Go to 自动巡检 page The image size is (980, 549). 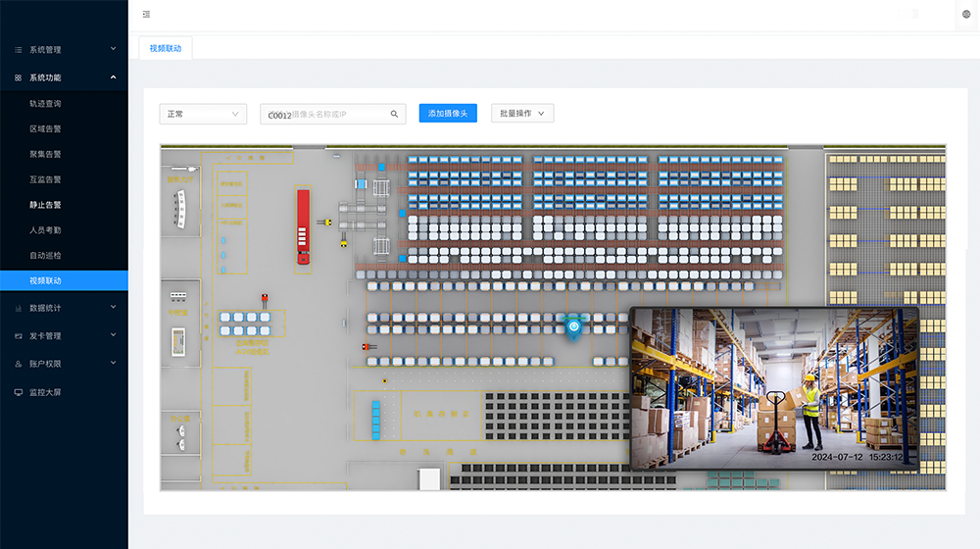pyautogui.click(x=45, y=256)
